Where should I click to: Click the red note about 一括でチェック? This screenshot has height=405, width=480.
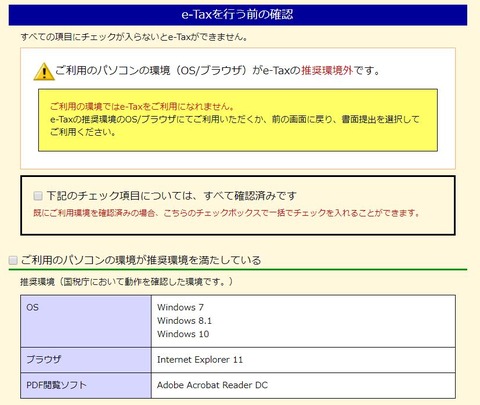(x=227, y=213)
